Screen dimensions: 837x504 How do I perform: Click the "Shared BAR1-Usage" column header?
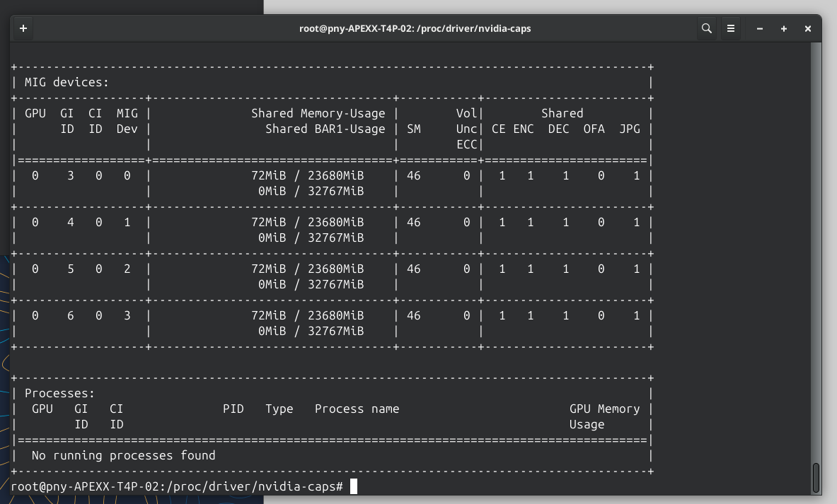325,129
